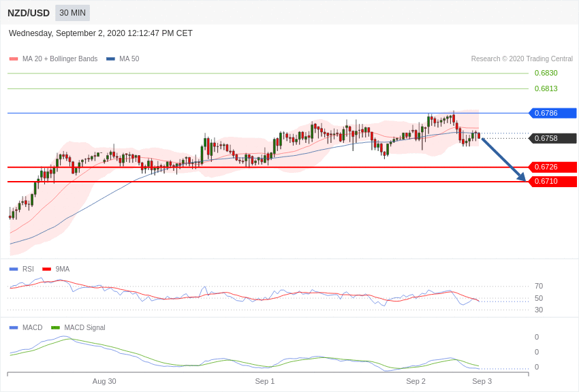Image resolution: width=579 pixels, height=392 pixels.
Task: Click the MA 50 legend label
Action: click(129, 59)
